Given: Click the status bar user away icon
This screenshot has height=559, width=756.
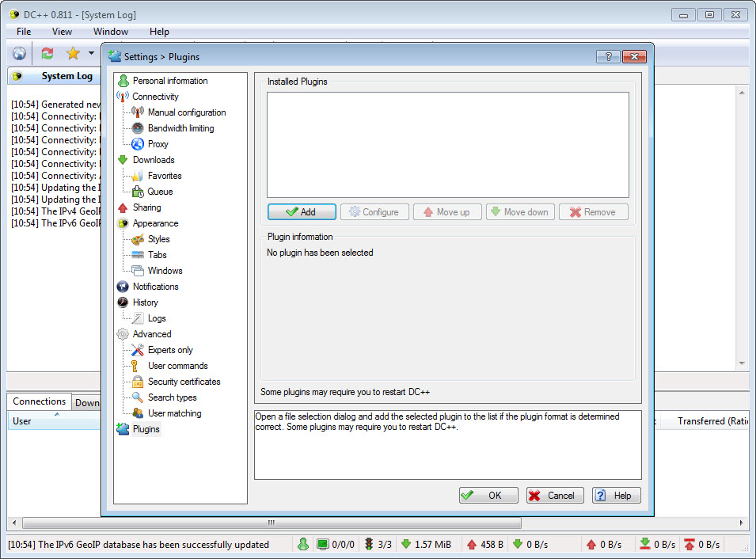Looking at the screenshot, I should point(303,544).
